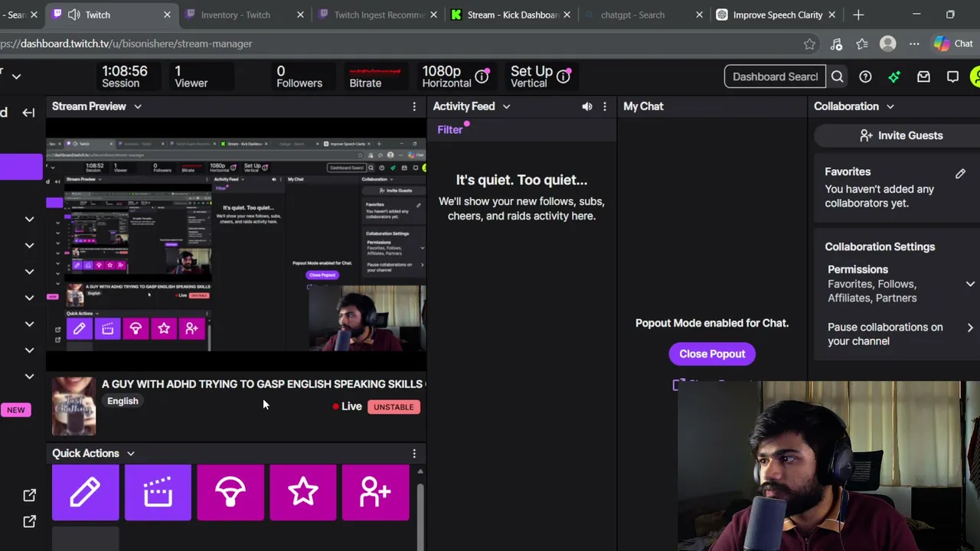
Task: Click the green sparkle icon in header
Action: (894, 77)
